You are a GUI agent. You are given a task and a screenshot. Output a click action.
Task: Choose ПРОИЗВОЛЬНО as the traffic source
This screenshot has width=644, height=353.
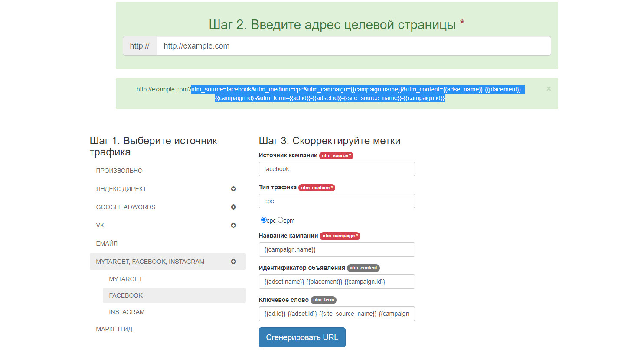tap(119, 171)
